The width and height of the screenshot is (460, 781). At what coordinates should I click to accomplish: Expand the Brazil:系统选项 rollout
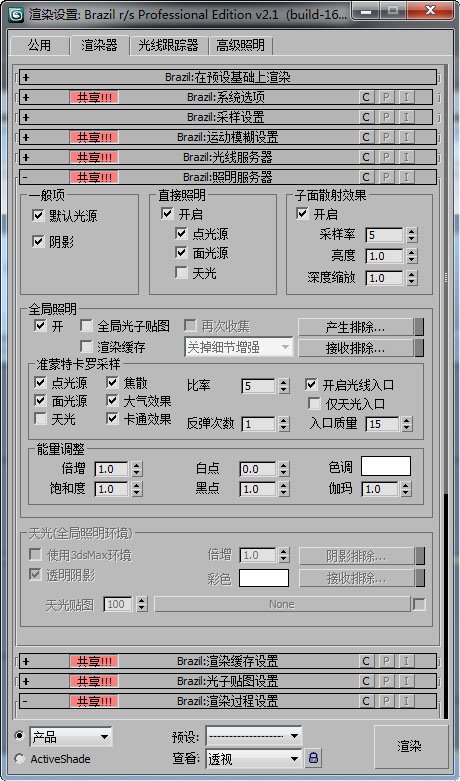click(226, 97)
